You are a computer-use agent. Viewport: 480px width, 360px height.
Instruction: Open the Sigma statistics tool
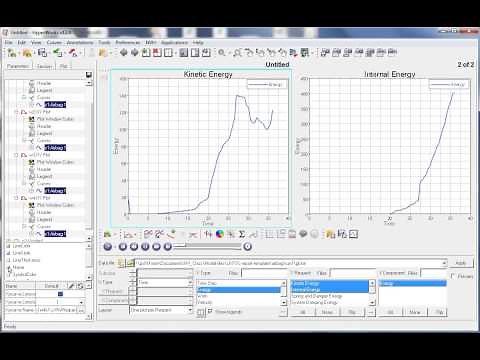(x=242, y=234)
